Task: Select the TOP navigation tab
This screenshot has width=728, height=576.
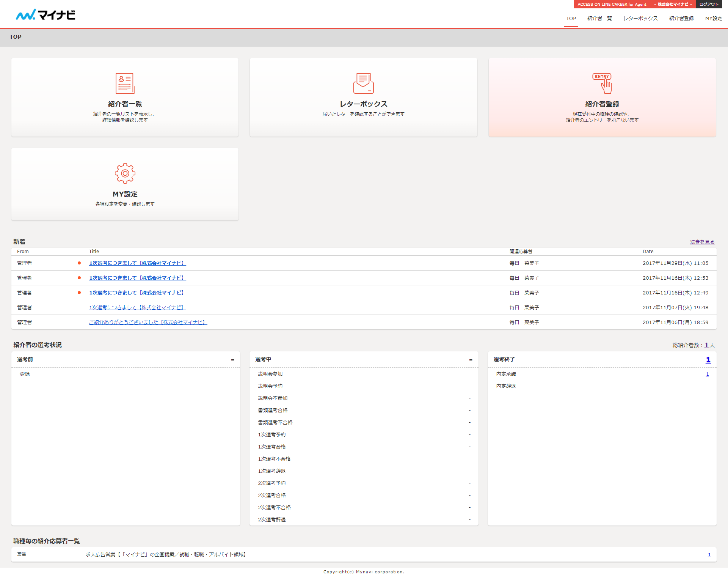Action: (x=571, y=18)
